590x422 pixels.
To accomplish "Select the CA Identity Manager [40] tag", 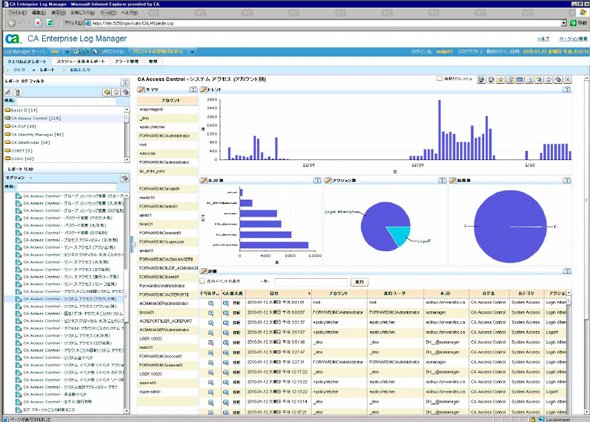I will 34,134.
